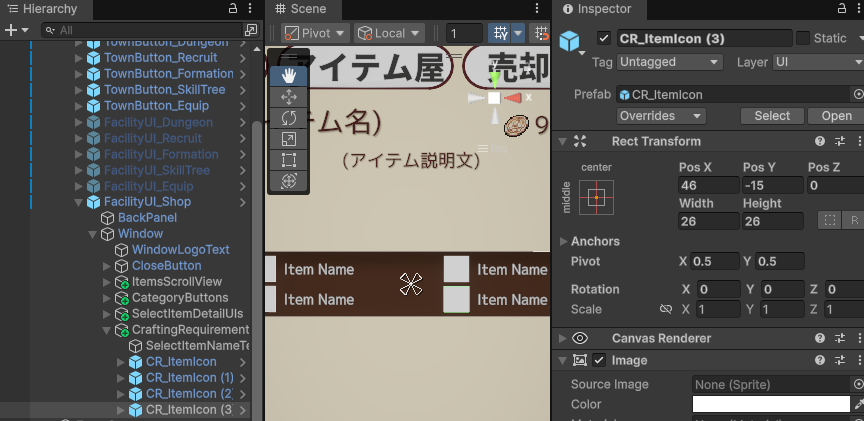Select the Transform tool in Scene

coord(289,180)
